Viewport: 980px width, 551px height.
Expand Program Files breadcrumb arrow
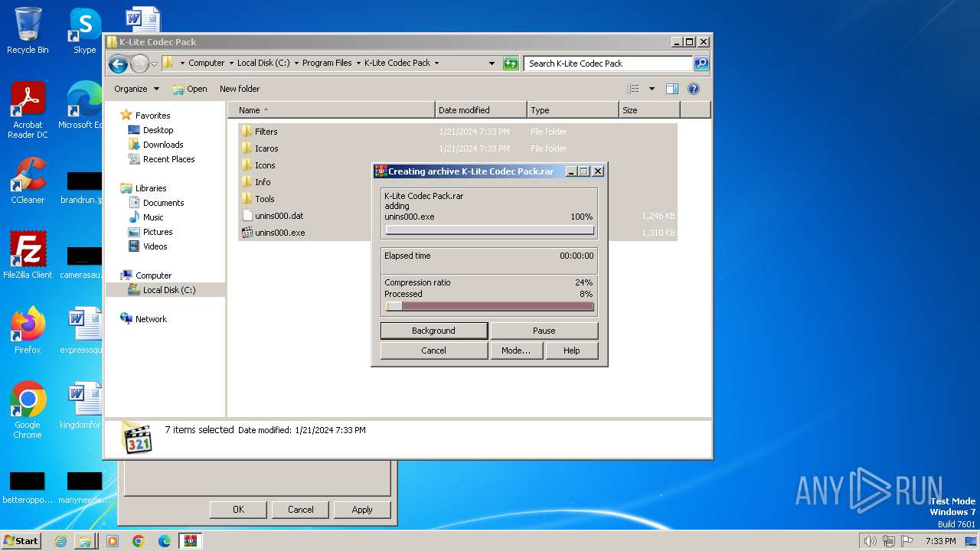click(358, 64)
